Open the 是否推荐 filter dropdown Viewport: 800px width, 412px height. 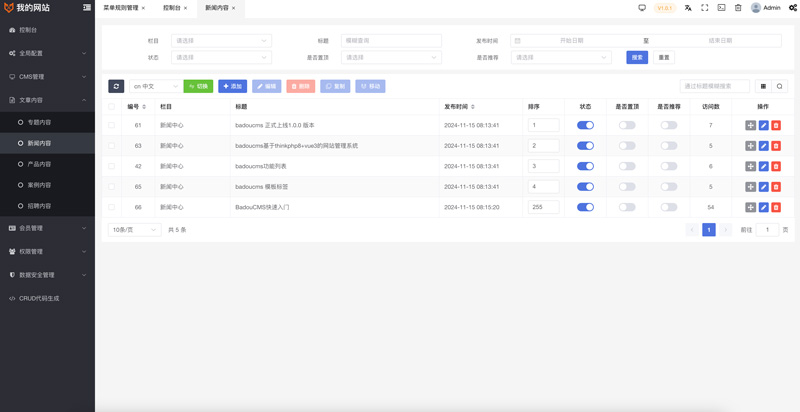(561, 58)
